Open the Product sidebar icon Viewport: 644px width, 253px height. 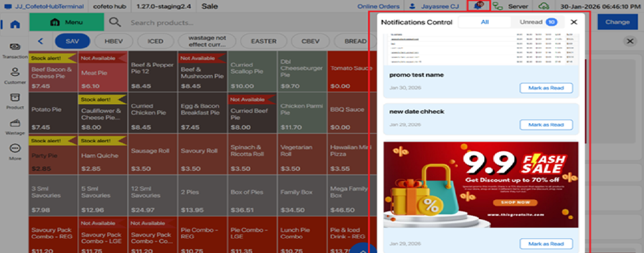[15, 98]
